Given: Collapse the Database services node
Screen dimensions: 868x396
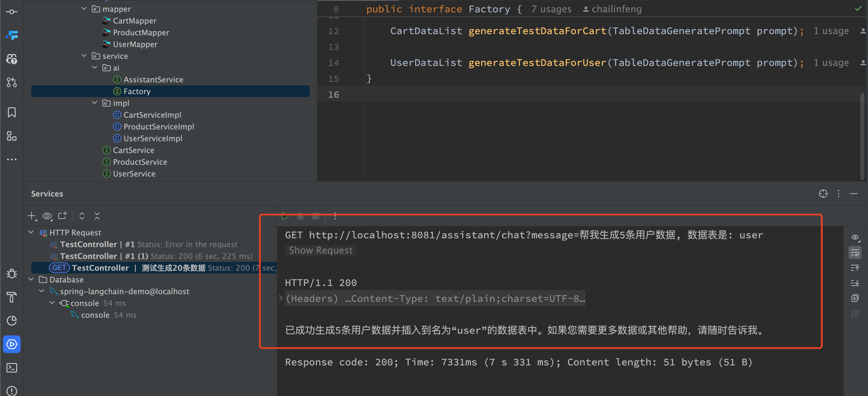Looking at the screenshot, I should [x=31, y=279].
